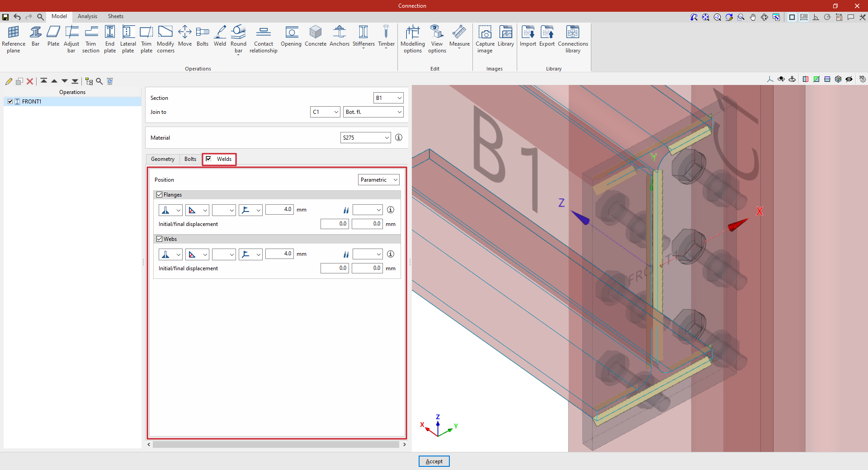The height and width of the screenshot is (470, 868).
Task: Uncheck the Flanges checkbox
Action: pos(159,195)
